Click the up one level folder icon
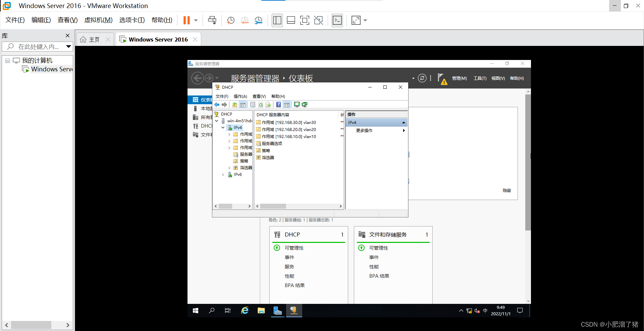This screenshot has width=644, height=331. tap(235, 105)
